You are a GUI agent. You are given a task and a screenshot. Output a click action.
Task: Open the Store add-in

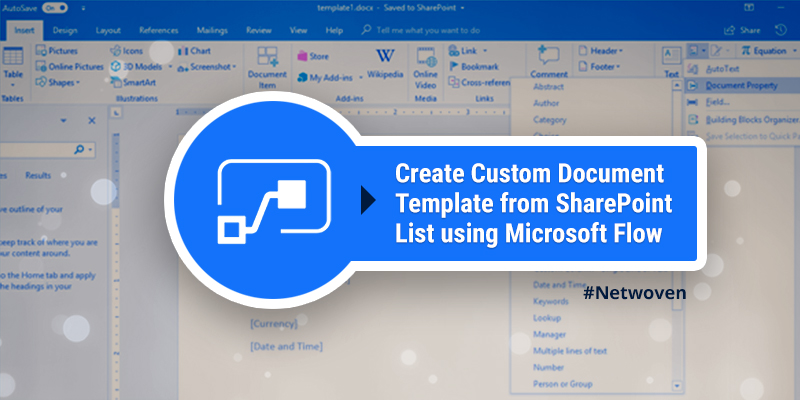(x=313, y=56)
